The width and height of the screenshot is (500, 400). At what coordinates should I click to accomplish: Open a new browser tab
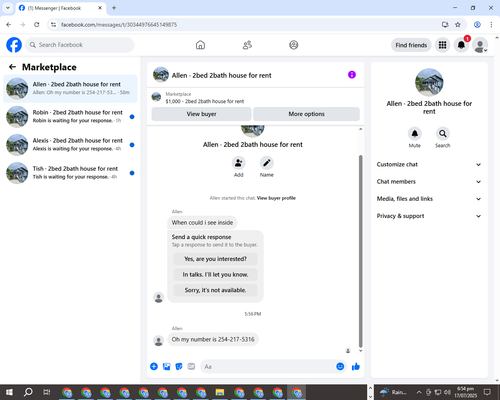pos(114,8)
